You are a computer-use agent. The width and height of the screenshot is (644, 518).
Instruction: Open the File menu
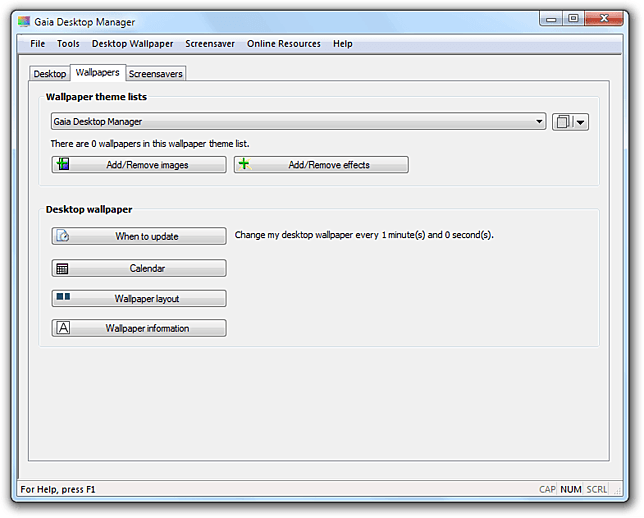tap(37, 44)
